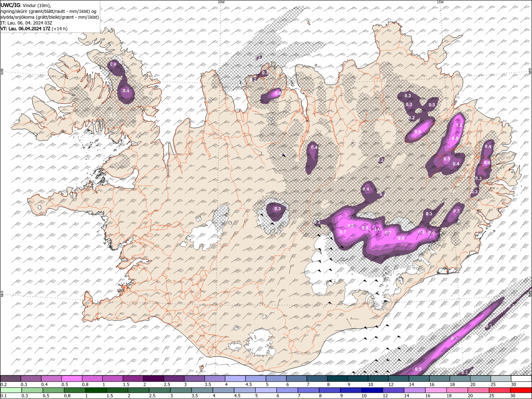Click the '20W' longitude label

click(221, 2)
